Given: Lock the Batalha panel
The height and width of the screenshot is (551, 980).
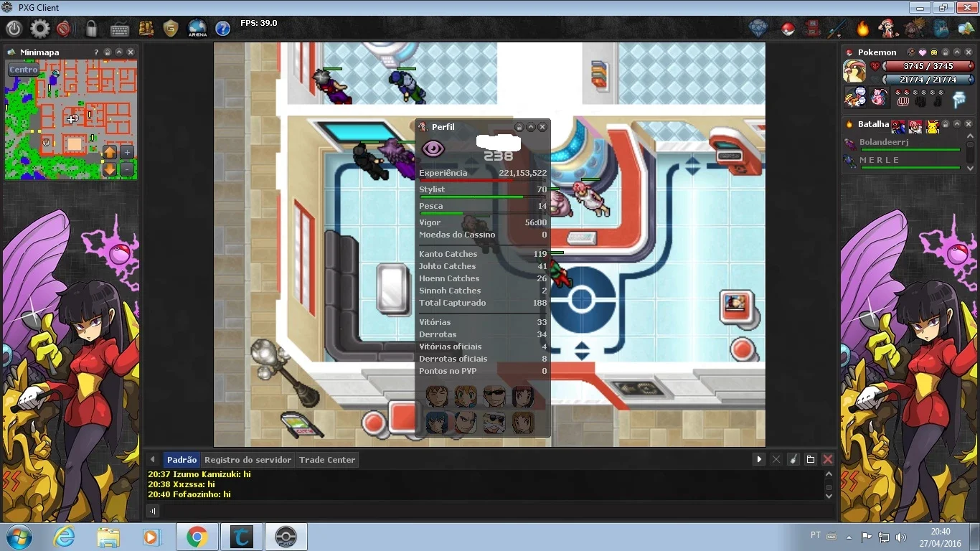Looking at the screenshot, I should click(946, 124).
